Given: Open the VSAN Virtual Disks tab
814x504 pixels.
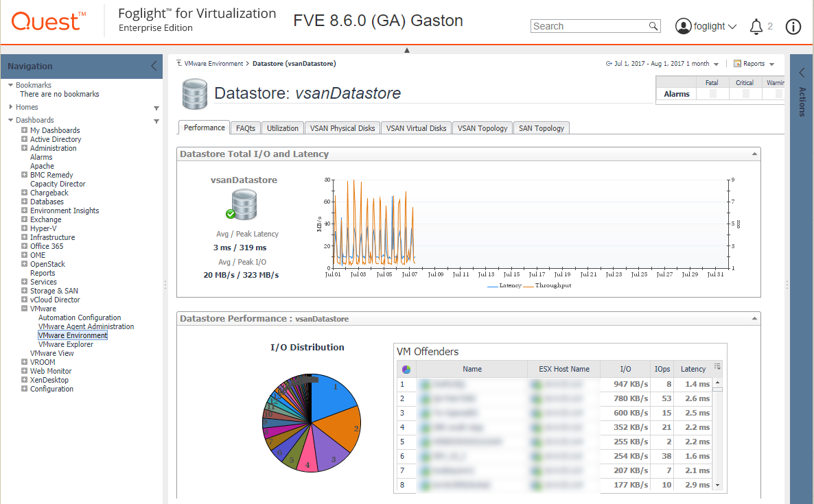Looking at the screenshot, I should point(416,128).
